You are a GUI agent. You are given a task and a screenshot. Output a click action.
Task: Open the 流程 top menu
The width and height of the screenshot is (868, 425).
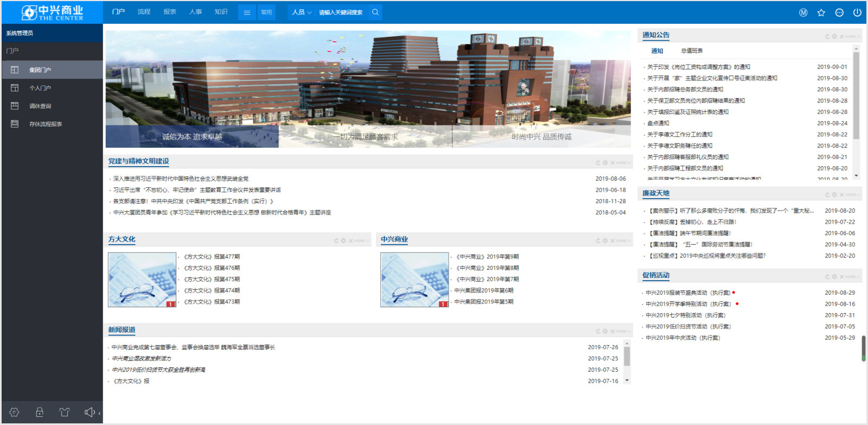(x=144, y=12)
